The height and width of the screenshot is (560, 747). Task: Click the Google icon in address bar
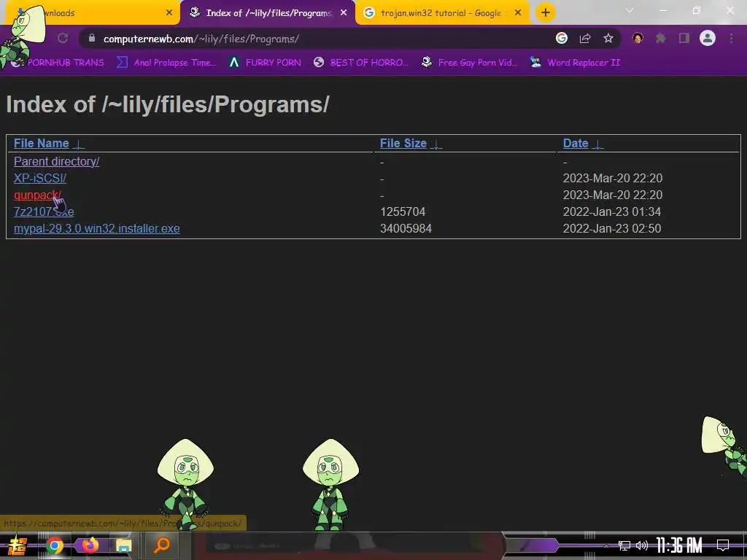[562, 38]
